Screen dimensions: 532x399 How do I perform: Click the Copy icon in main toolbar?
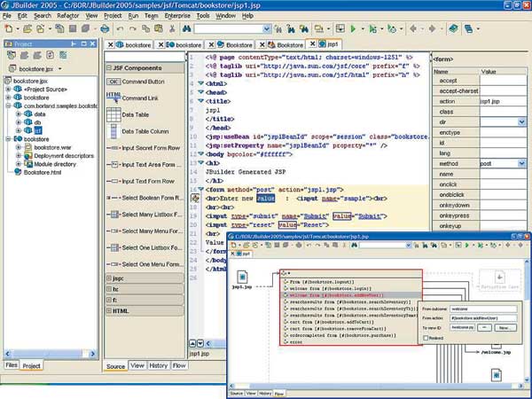coord(146,29)
